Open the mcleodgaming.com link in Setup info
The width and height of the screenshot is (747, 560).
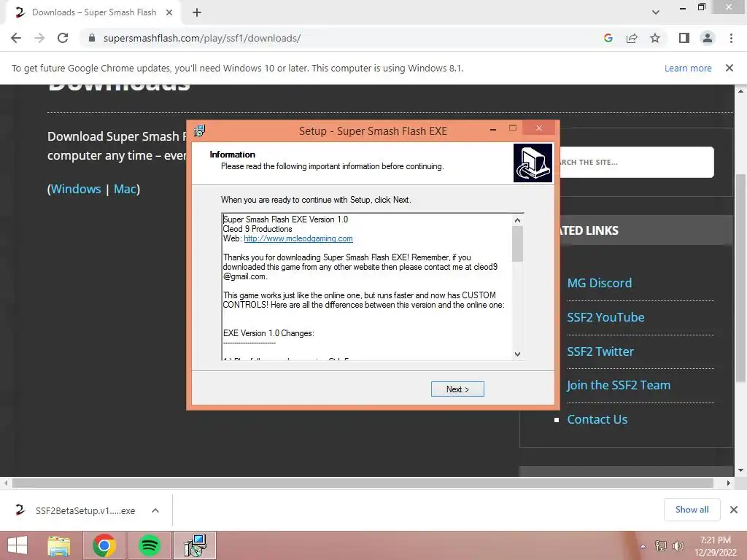[298, 238]
